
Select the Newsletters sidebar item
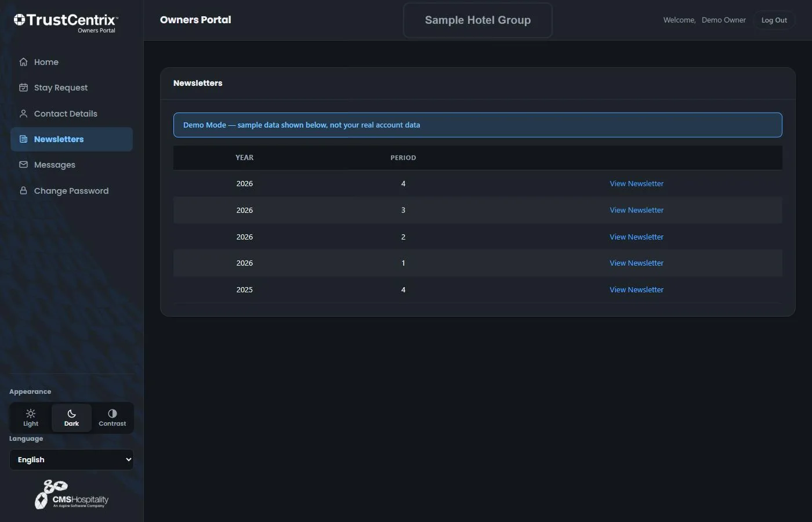coord(71,139)
